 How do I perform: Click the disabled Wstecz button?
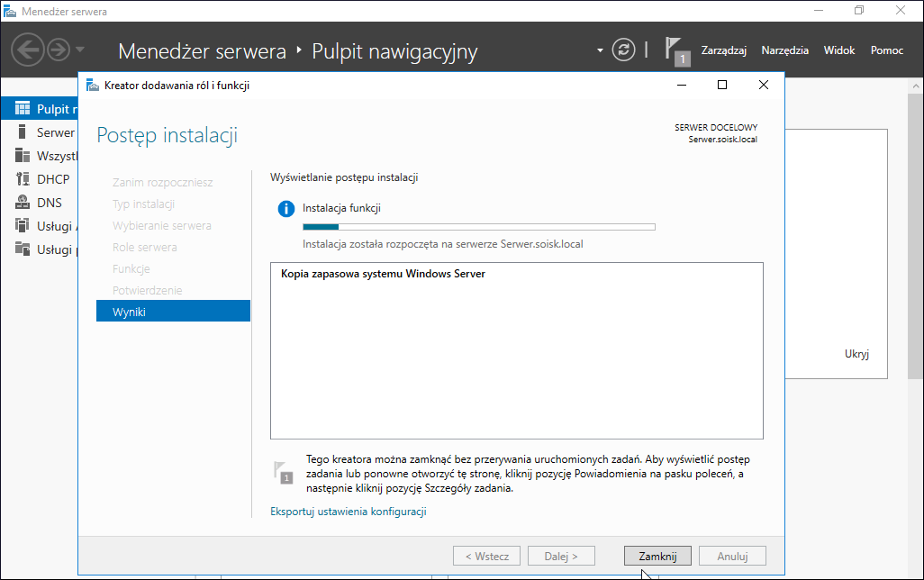coord(486,556)
